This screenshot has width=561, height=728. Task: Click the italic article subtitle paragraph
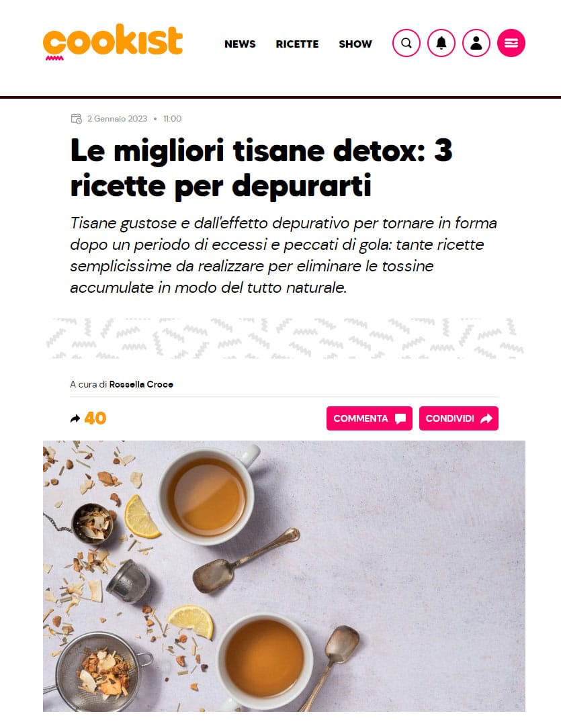284,255
